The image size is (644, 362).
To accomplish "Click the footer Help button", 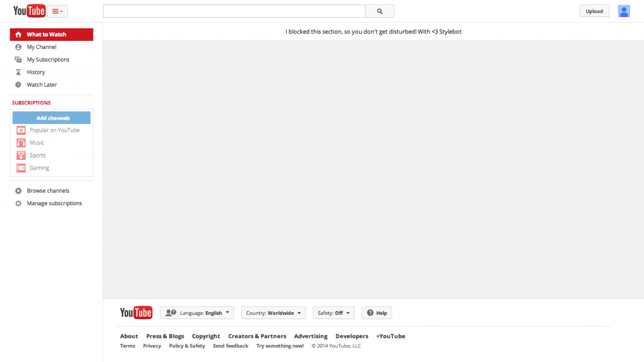I will 377,313.
